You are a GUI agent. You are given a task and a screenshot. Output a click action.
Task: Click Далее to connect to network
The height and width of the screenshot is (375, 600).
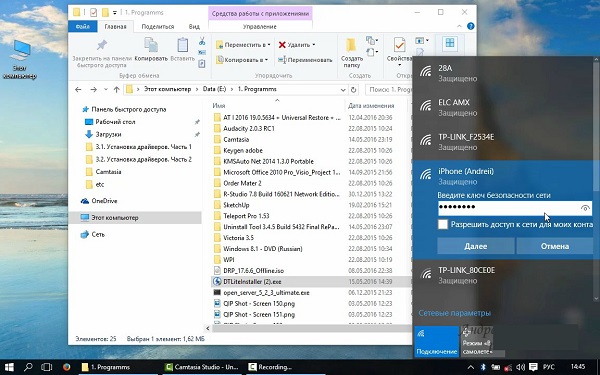476,246
